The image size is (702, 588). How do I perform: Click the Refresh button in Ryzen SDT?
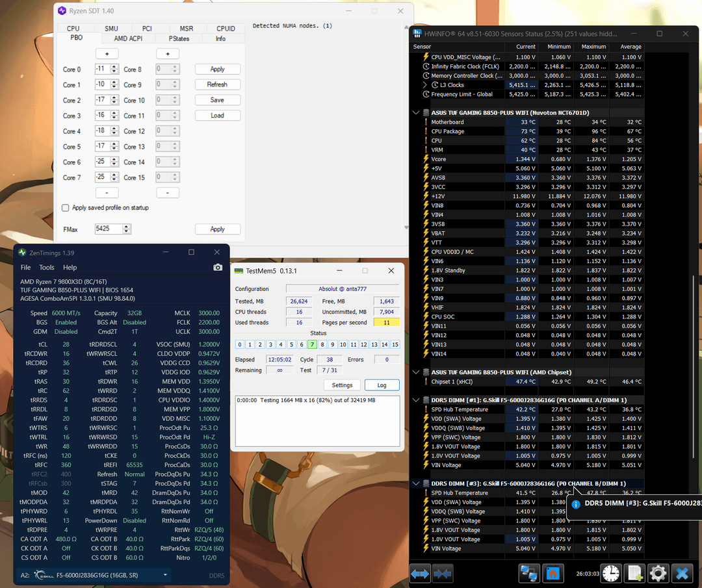click(x=218, y=84)
